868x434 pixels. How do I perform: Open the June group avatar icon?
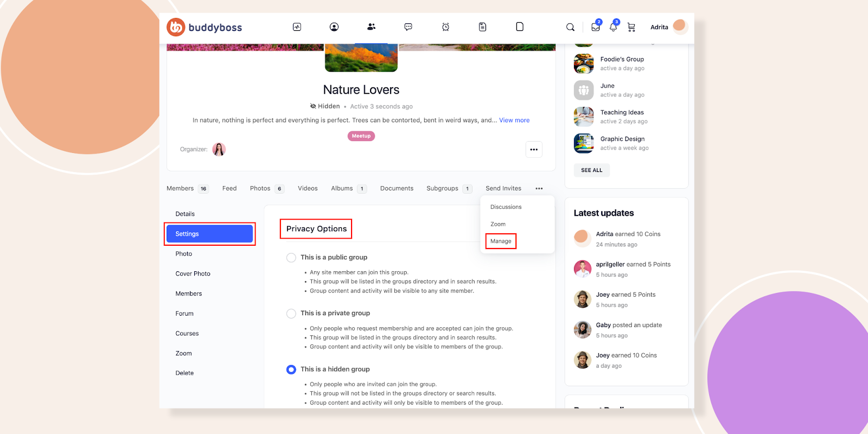[x=584, y=90]
